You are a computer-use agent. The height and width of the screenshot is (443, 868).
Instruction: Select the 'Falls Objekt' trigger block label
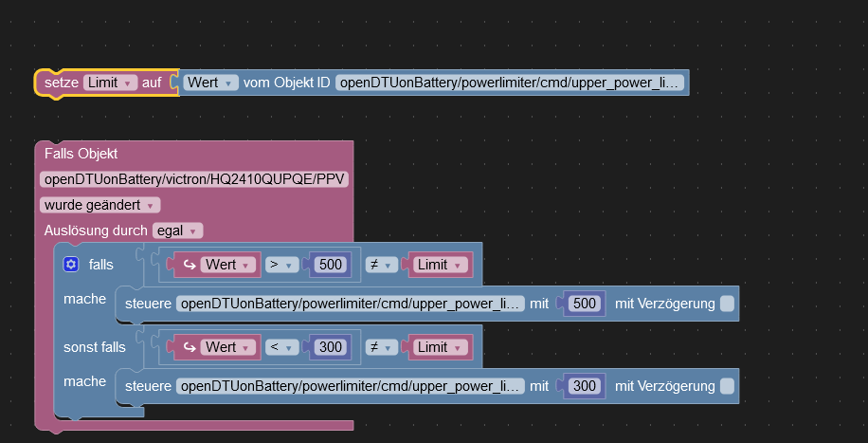pos(81,154)
